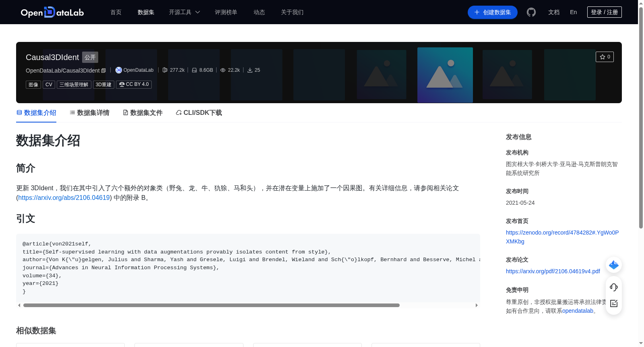Click the 三维场景理解 tag

click(74, 85)
